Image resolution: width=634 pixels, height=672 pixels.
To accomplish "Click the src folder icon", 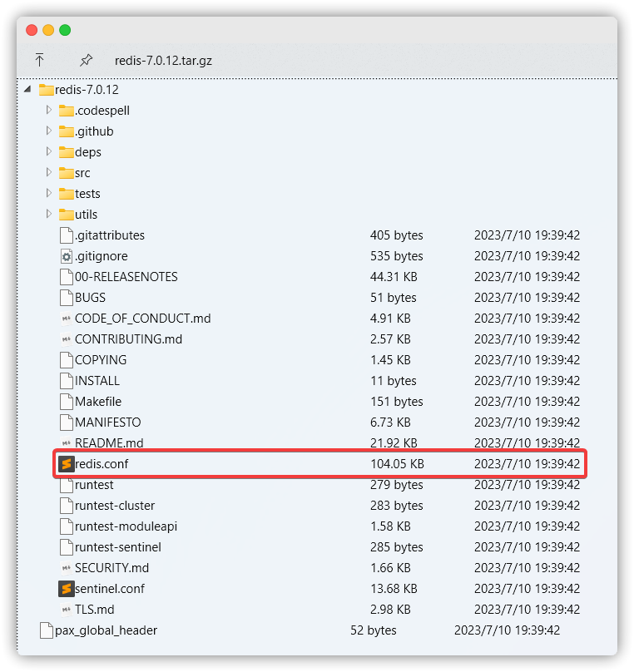I will [66, 173].
